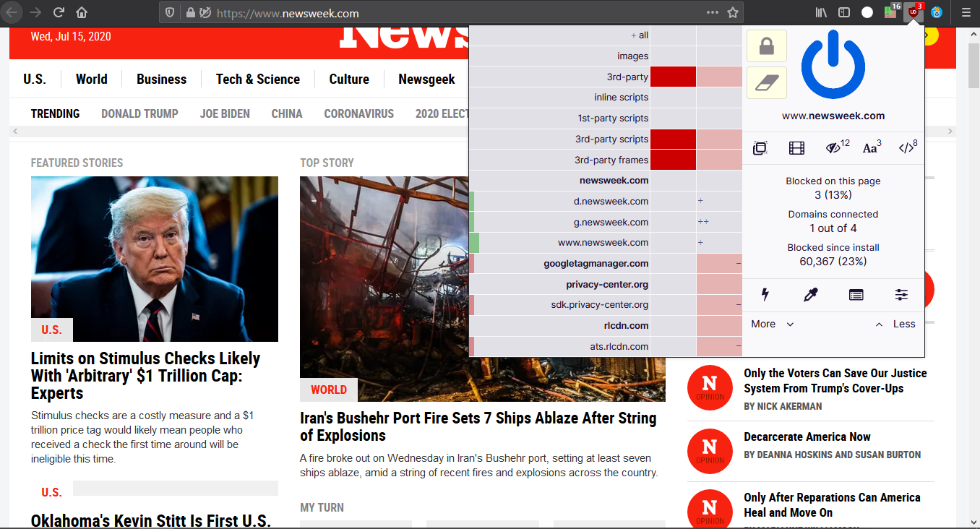Click the '$1' link in the stimulus summary

pos(248,416)
